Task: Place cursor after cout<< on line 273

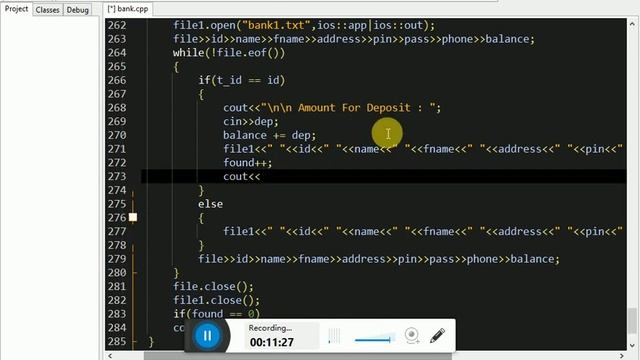Action: (260, 176)
